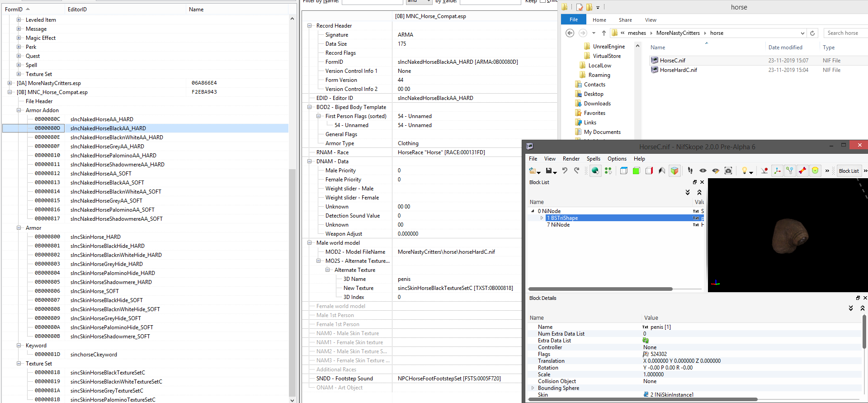The height and width of the screenshot is (403, 868).
Task: Click the eye with pencil icon
Action: [716, 171]
